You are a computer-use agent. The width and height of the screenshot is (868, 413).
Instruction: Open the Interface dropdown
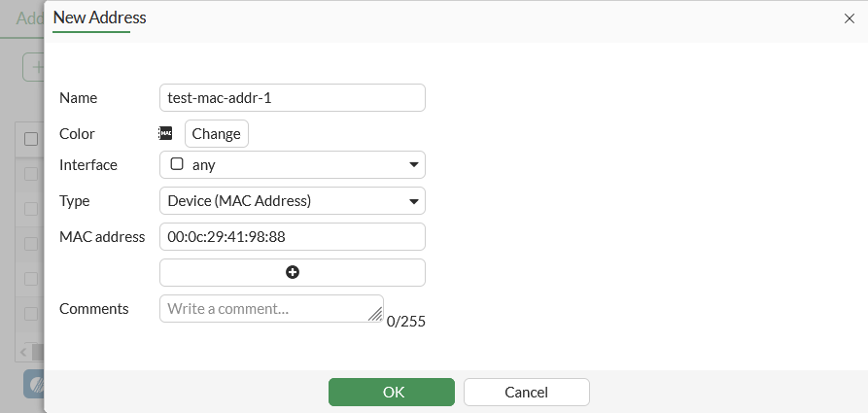(x=292, y=165)
